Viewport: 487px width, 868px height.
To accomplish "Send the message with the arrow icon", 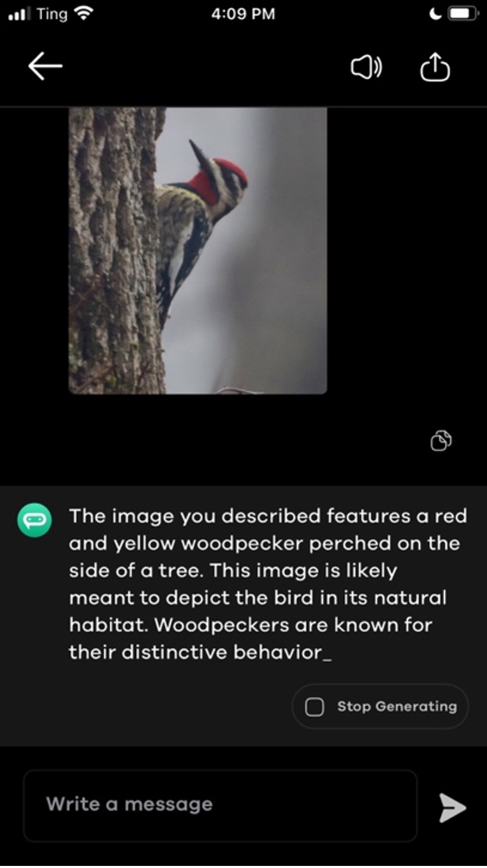I will point(452,807).
